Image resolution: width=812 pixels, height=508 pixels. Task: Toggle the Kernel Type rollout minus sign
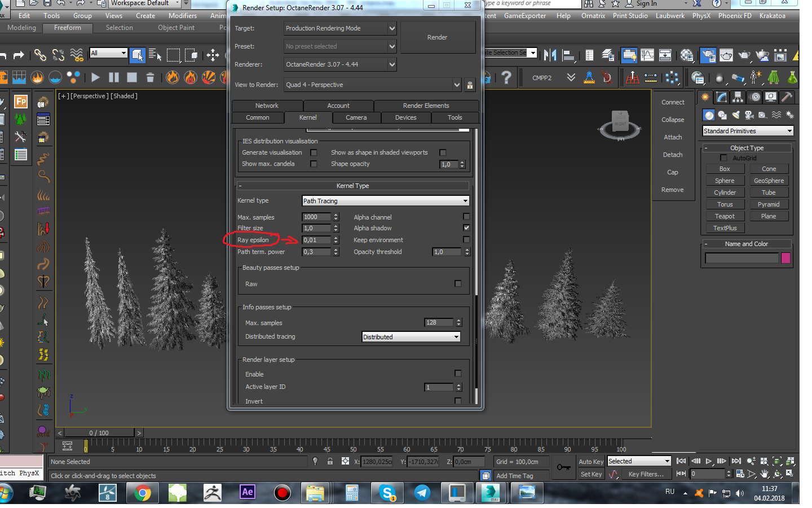point(240,186)
